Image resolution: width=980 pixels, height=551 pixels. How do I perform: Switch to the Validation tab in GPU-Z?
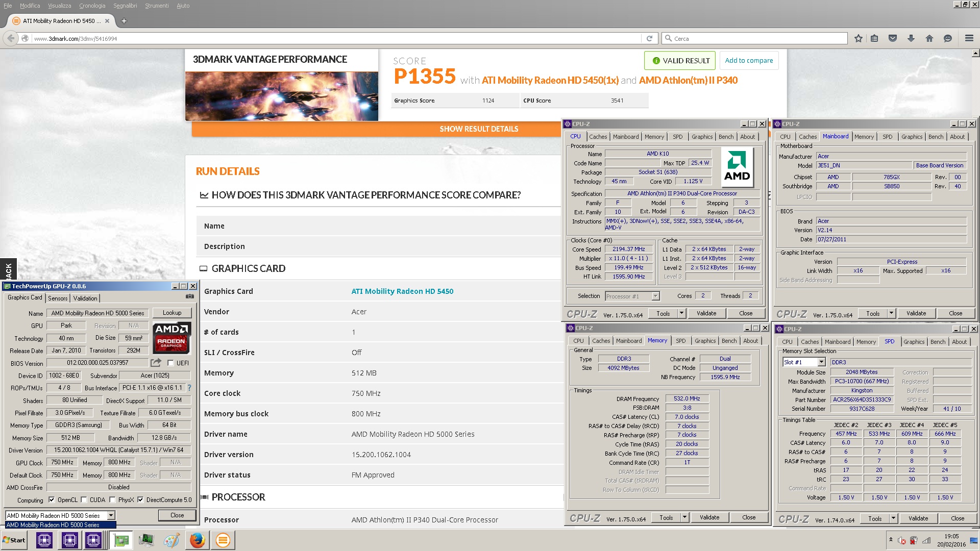85,298
